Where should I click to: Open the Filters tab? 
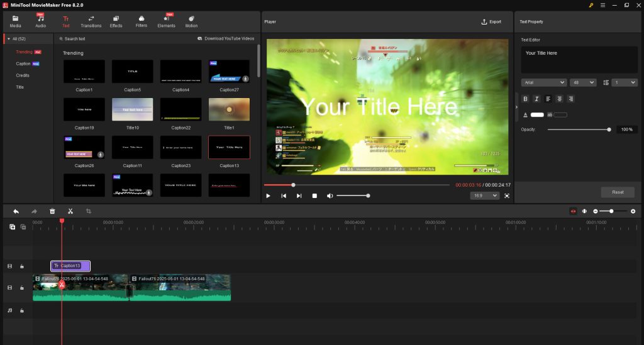click(142, 21)
